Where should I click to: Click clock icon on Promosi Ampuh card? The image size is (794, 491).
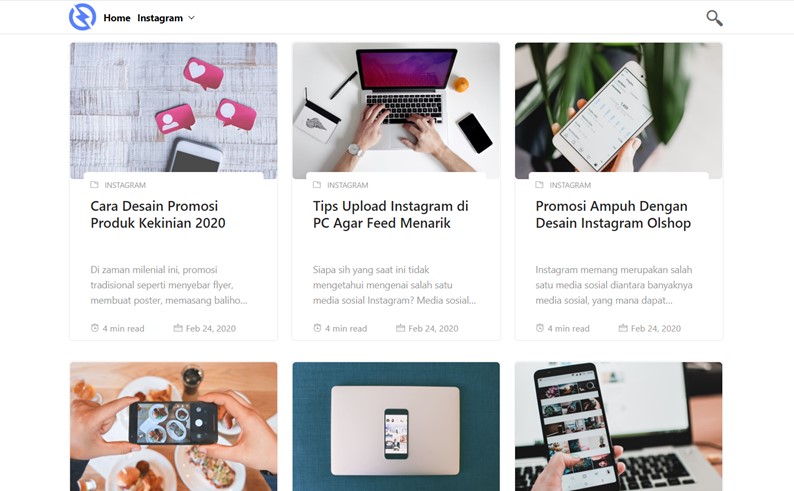540,328
